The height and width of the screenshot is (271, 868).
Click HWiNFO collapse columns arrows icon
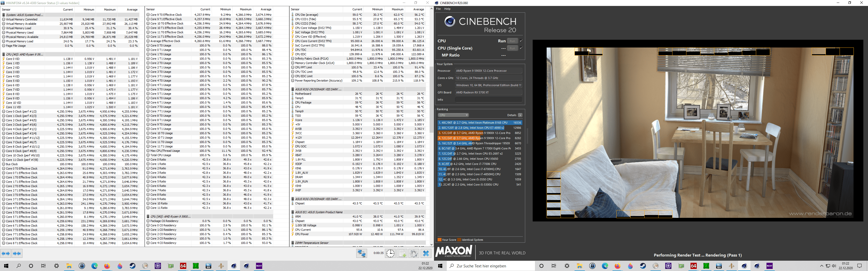tap(17, 253)
